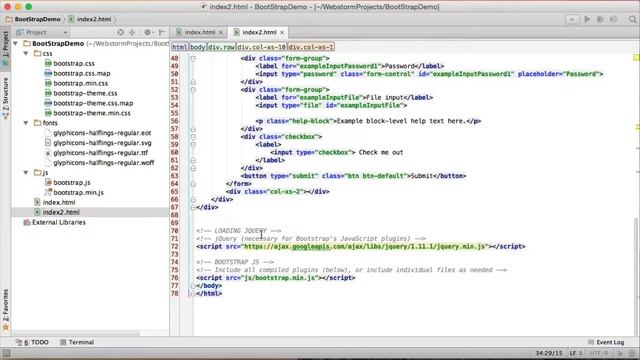Select bootstrap.css file
This screenshot has height=360, width=640.
(74, 63)
